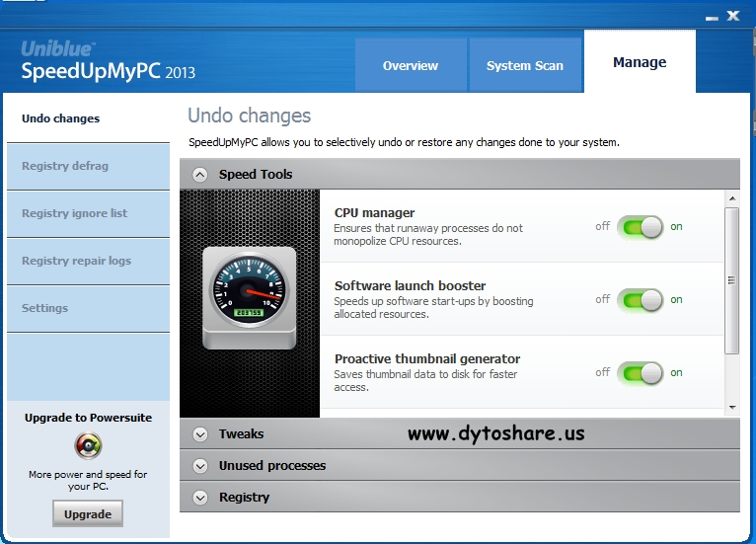The image size is (756, 544).
Task: Open Registry repair logs in the sidebar
Action: (88, 261)
